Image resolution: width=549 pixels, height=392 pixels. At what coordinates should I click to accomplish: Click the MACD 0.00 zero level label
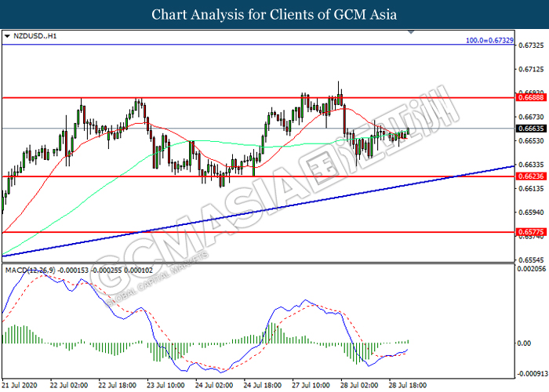pos(524,343)
